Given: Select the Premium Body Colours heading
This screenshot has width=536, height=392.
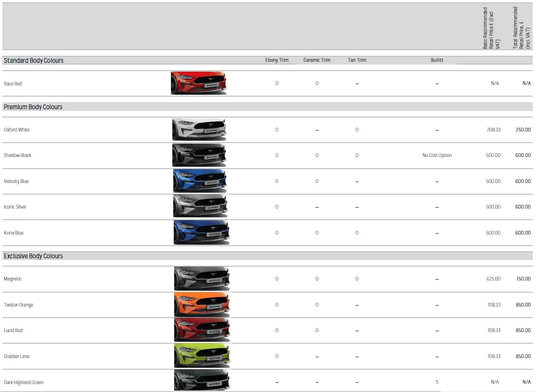Looking at the screenshot, I should [x=33, y=107].
